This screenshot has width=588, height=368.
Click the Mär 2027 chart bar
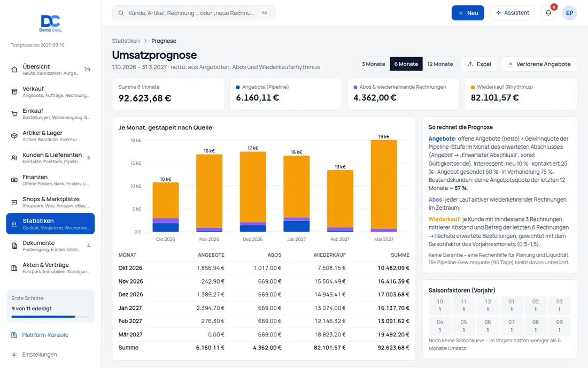click(384, 186)
